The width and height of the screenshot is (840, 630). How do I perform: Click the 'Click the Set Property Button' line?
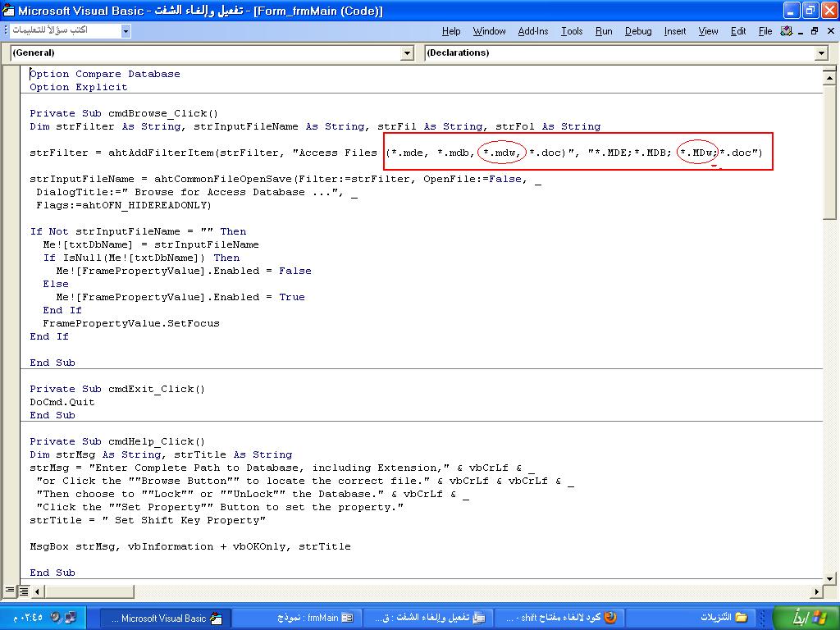click(220, 507)
